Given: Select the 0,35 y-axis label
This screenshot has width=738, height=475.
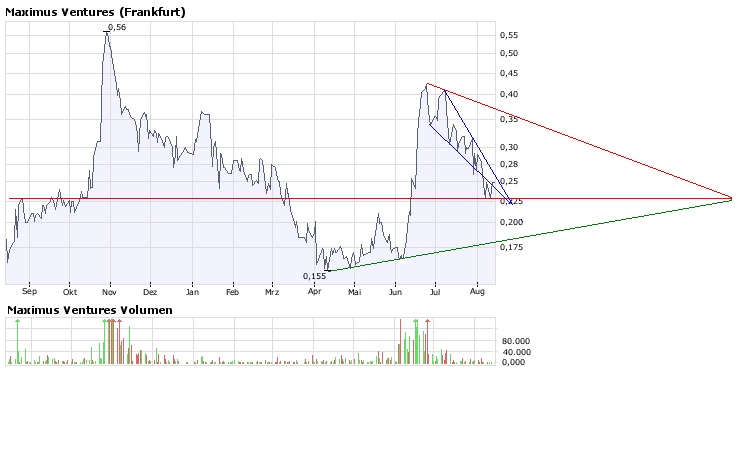Looking at the screenshot, I should click(509, 119).
